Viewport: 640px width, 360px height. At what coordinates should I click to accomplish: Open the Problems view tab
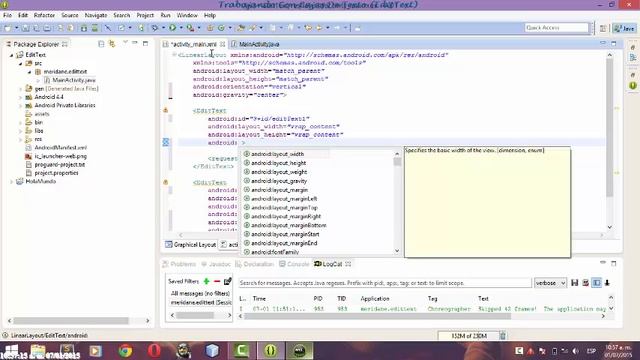[179, 264]
